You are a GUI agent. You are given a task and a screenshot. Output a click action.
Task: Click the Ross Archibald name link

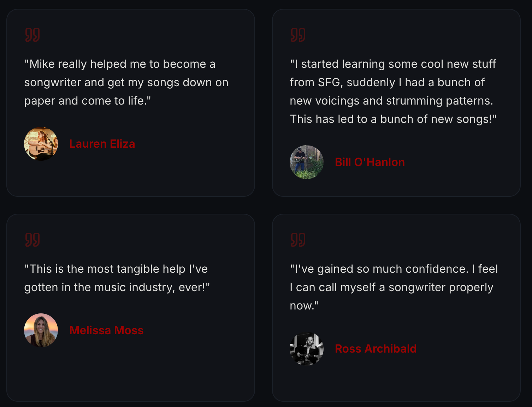pos(376,349)
